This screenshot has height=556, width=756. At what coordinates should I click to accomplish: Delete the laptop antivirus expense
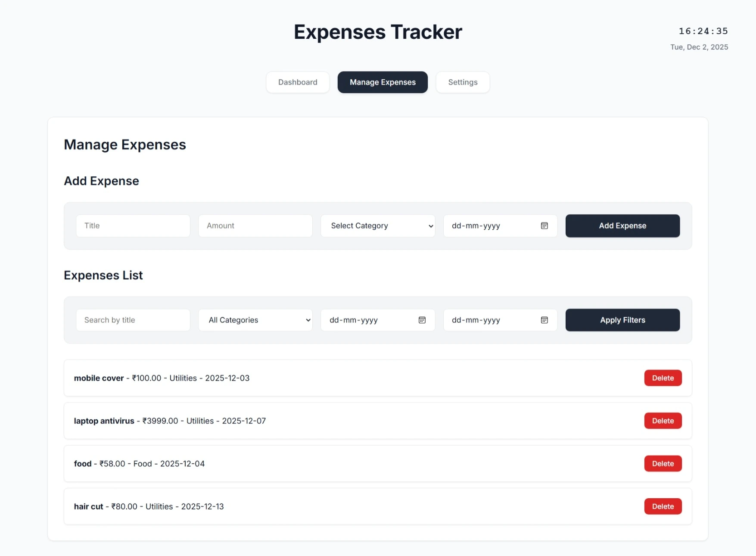pyautogui.click(x=663, y=421)
